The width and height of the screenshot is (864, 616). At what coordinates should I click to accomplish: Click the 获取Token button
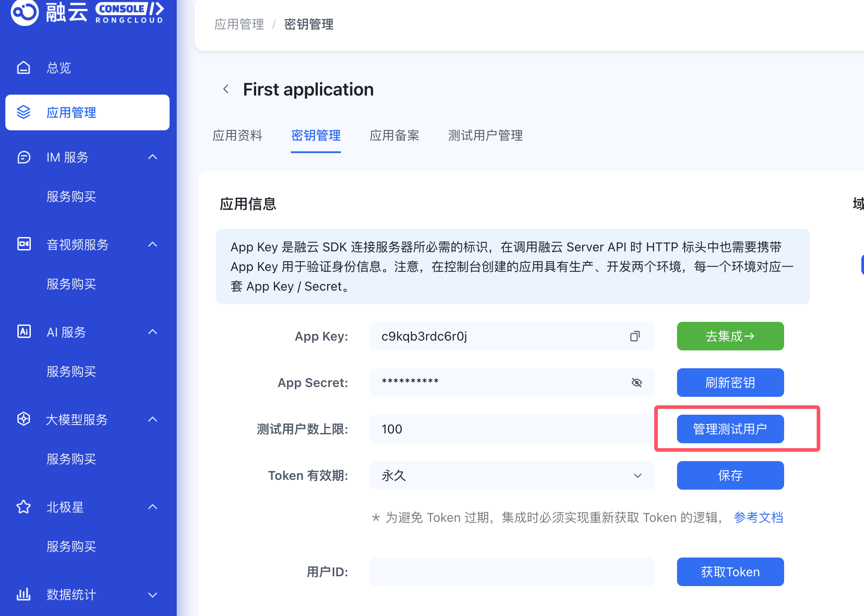pos(730,572)
